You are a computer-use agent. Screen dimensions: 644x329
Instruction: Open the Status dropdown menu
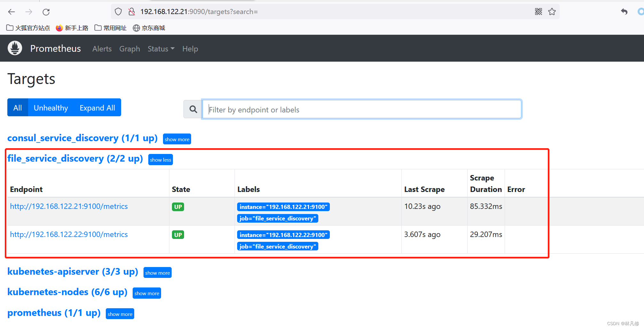click(x=161, y=49)
